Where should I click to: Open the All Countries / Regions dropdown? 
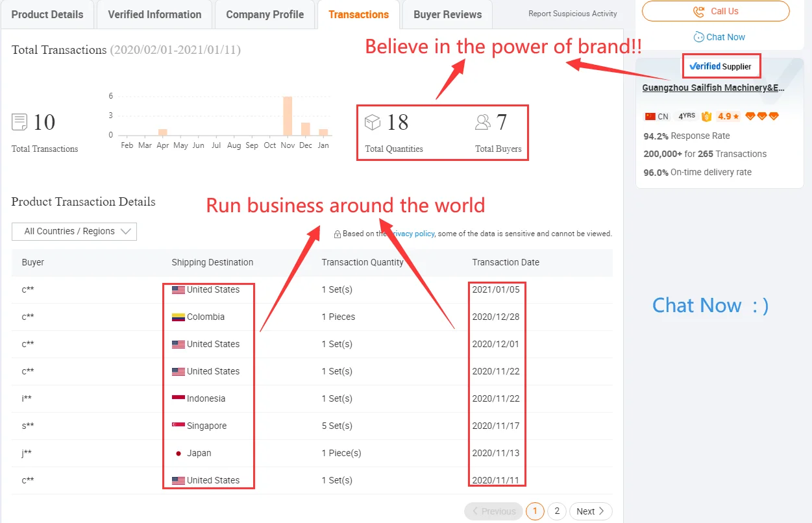(74, 232)
